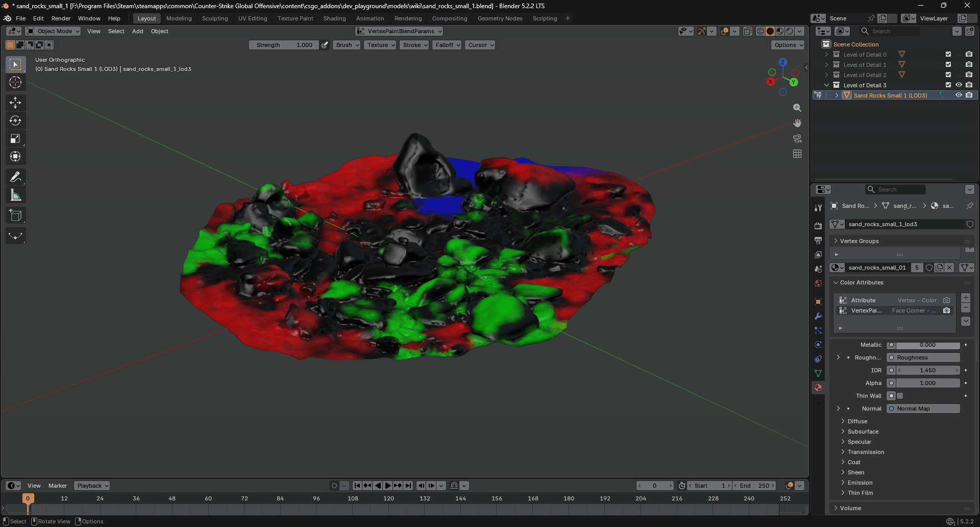Activate the 3D Cursor tool
Screen dimensions: 980x527
coord(15,82)
